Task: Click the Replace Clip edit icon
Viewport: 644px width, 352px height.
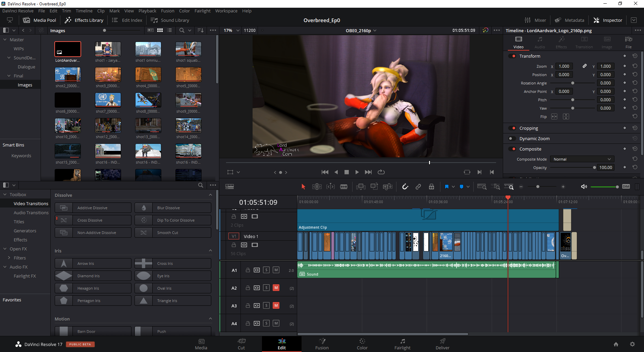Action: pos(388,187)
